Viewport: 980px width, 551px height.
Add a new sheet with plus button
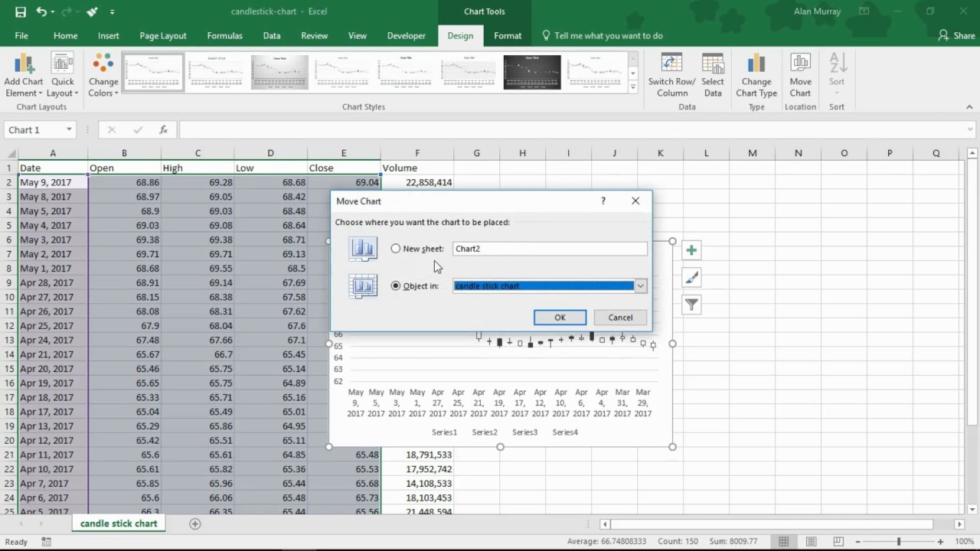click(195, 524)
